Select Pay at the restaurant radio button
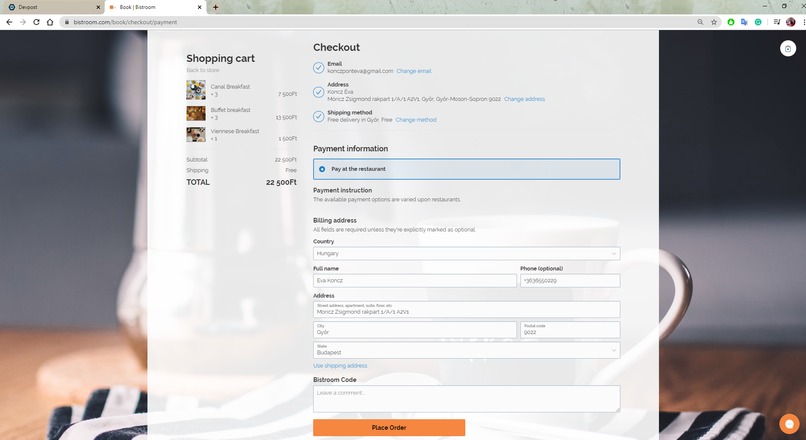Viewport: 806px width, 440px height. 322,169
